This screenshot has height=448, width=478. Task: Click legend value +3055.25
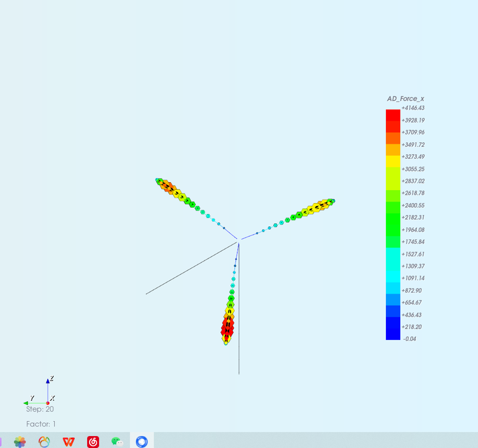click(x=413, y=169)
